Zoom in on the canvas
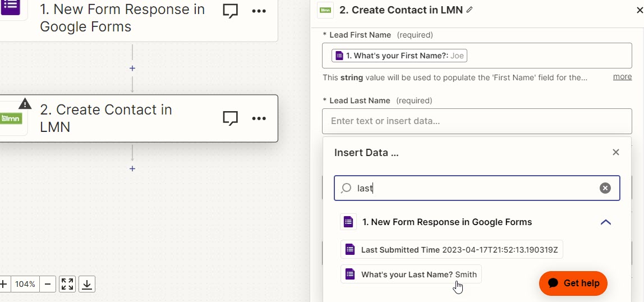 pyautogui.click(x=4, y=284)
